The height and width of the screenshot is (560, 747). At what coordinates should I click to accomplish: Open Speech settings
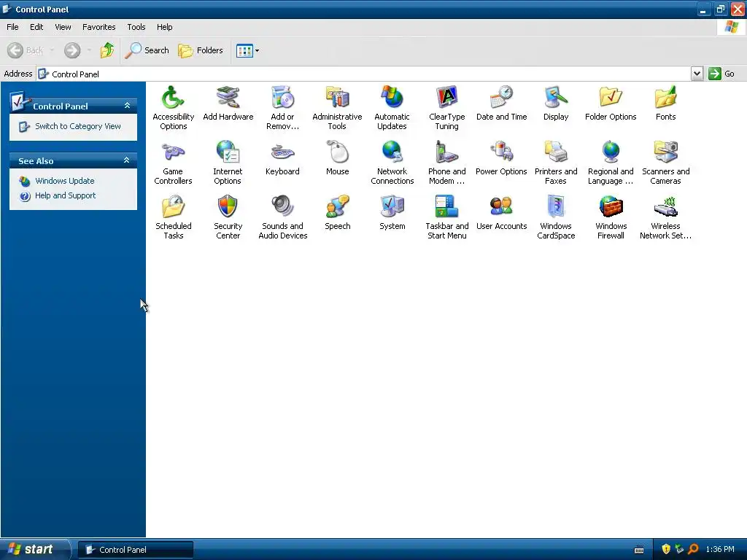[x=337, y=213]
